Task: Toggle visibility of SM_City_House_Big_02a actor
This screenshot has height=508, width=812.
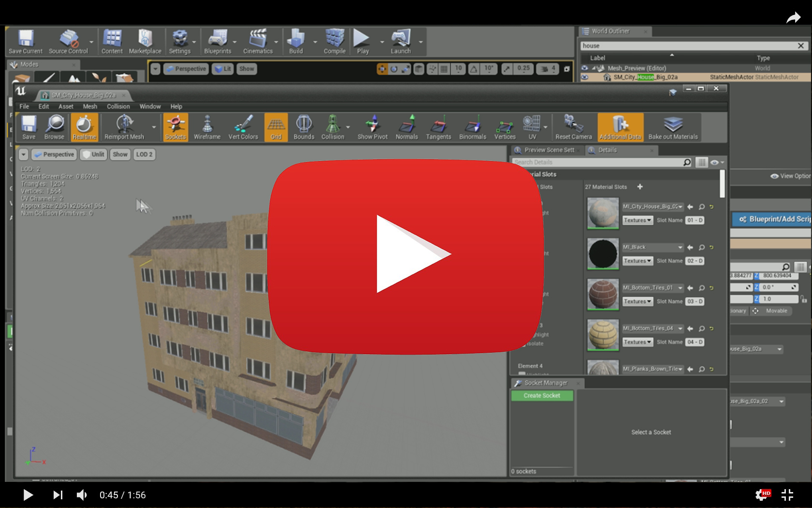Action: (584, 77)
